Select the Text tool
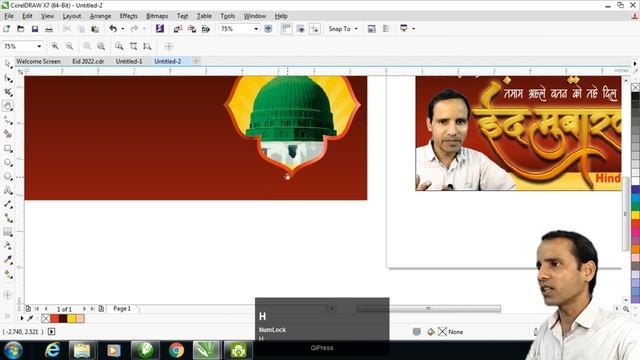This screenshot has width=640, height=360. pos(8,190)
